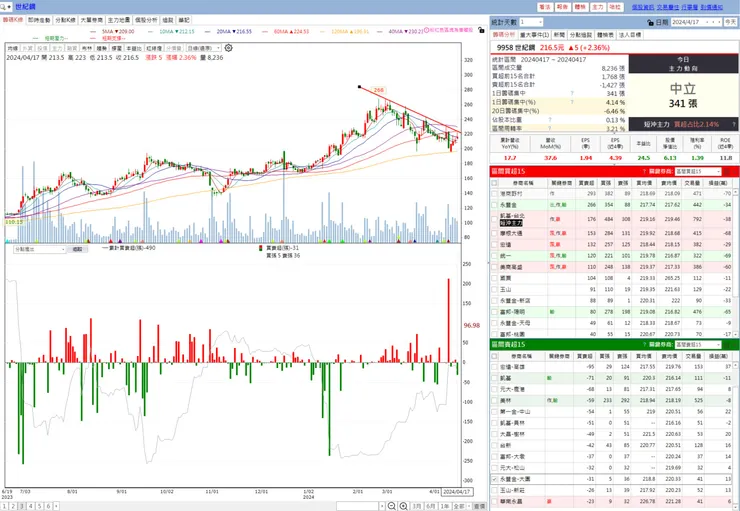740x511 pixels.
Task: Click the 今天 button
Action: point(730,22)
